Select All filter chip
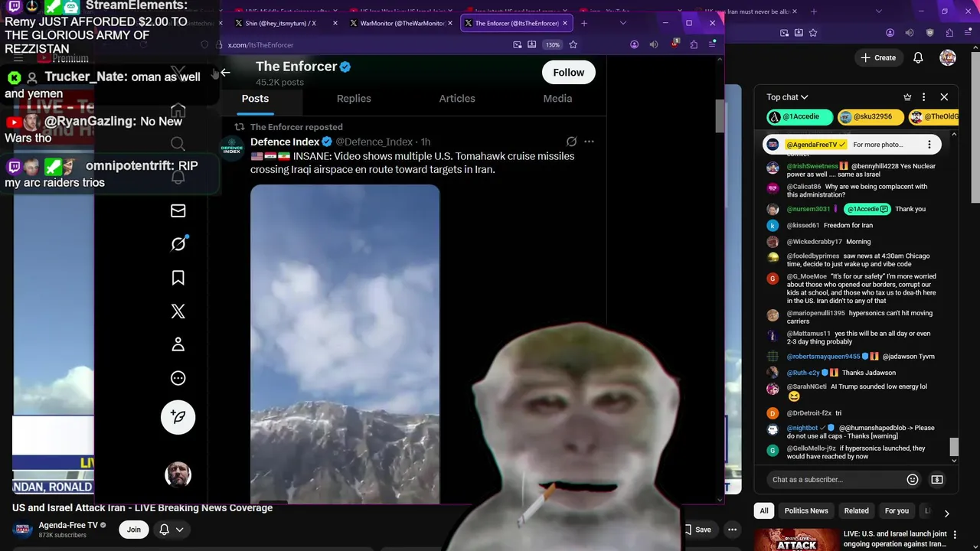Viewport: 980px width, 551px height. click(x=764, y=511)
